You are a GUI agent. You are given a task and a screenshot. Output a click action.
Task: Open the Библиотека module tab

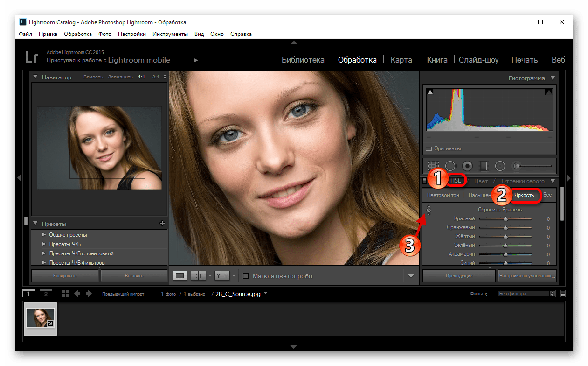303,60
